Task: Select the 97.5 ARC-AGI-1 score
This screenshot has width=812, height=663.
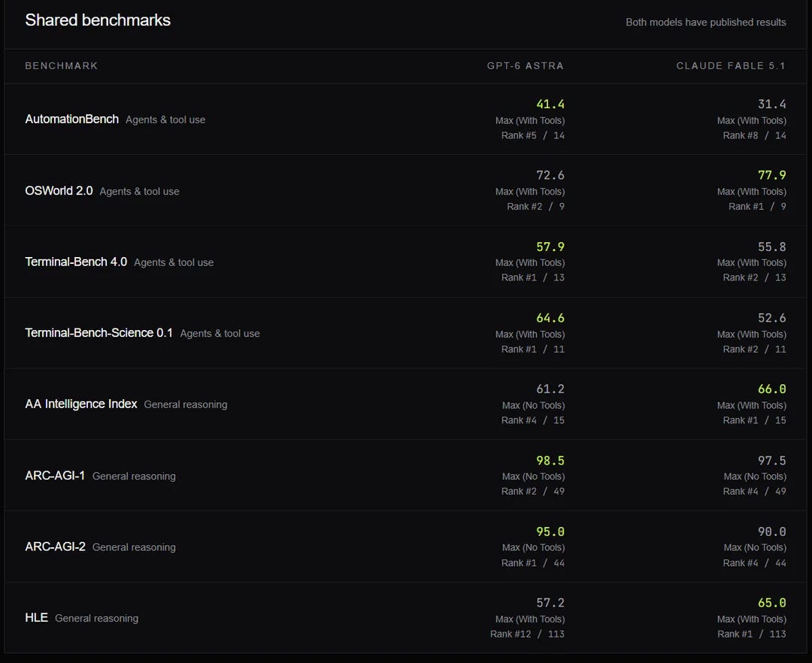Action: (x=772, y=461)
